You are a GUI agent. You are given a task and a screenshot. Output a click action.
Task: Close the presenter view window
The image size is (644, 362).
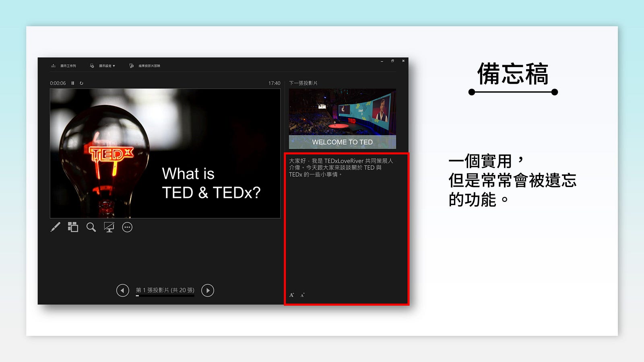[403, 61]
